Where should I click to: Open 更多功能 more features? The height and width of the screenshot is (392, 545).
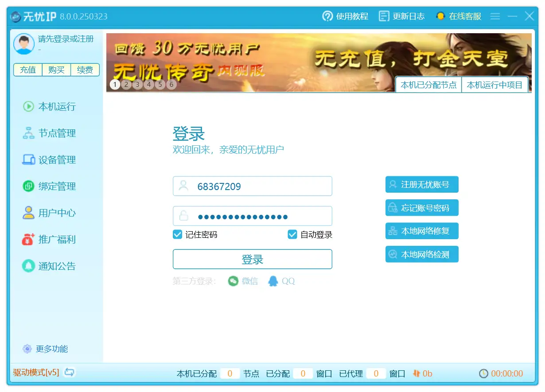click(46, 349)
